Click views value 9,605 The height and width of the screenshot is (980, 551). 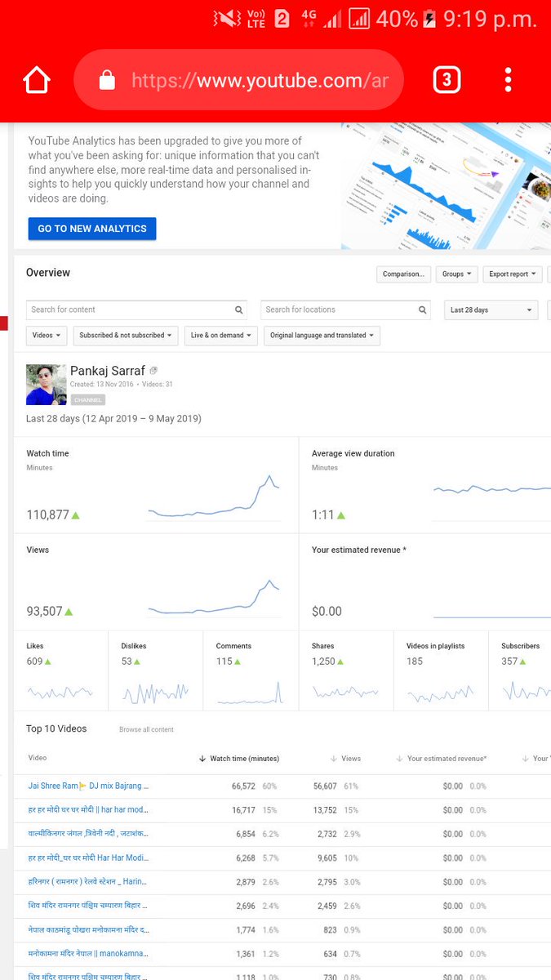tap(327, 858)
